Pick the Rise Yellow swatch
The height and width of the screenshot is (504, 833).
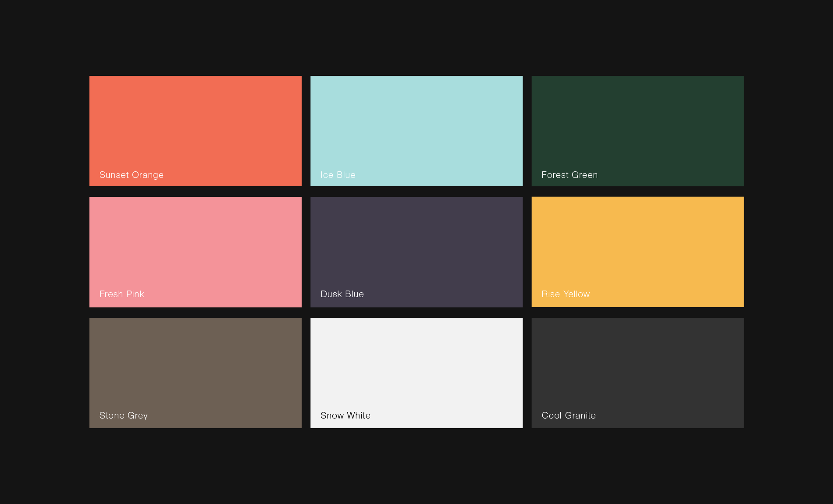[x=637, y=252]
